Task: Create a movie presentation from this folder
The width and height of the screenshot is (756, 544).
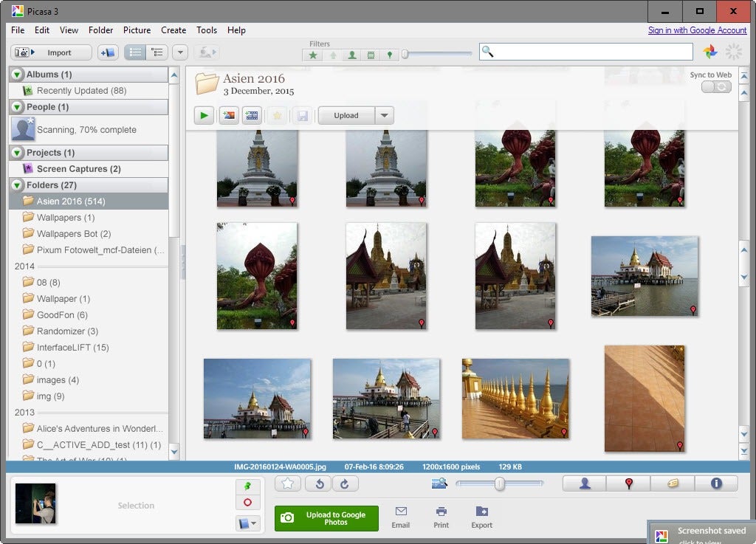Action: pos(252,115)
